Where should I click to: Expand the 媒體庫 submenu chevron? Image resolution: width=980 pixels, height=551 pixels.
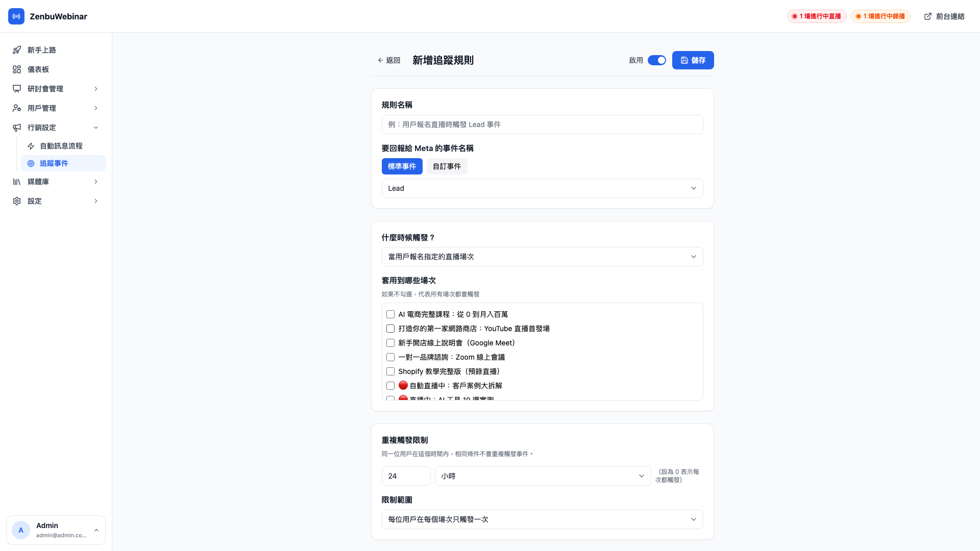pyautogui.click(x=96, y=182)
